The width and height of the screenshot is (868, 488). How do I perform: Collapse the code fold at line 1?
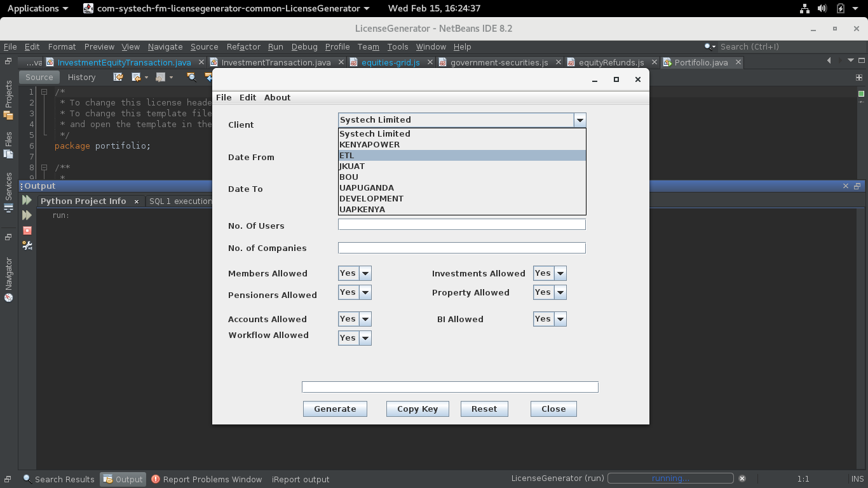click(44, 91)
